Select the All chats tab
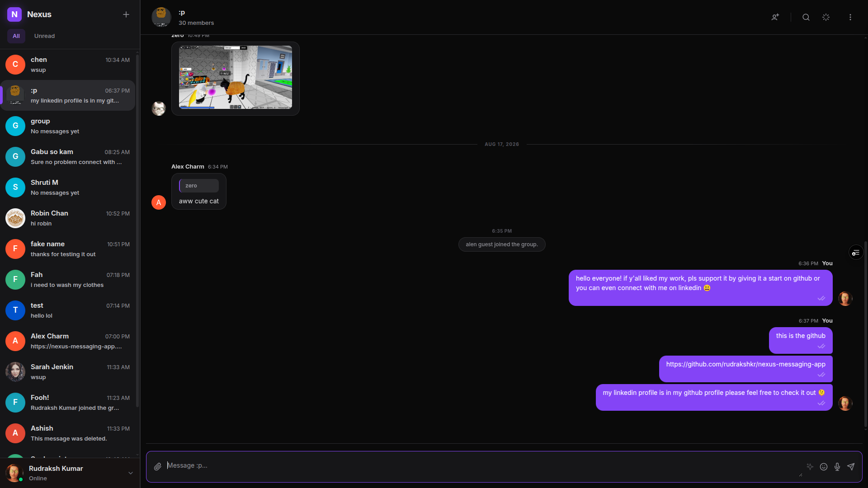This screenshot has height=488, width=868. click(16, 36)
